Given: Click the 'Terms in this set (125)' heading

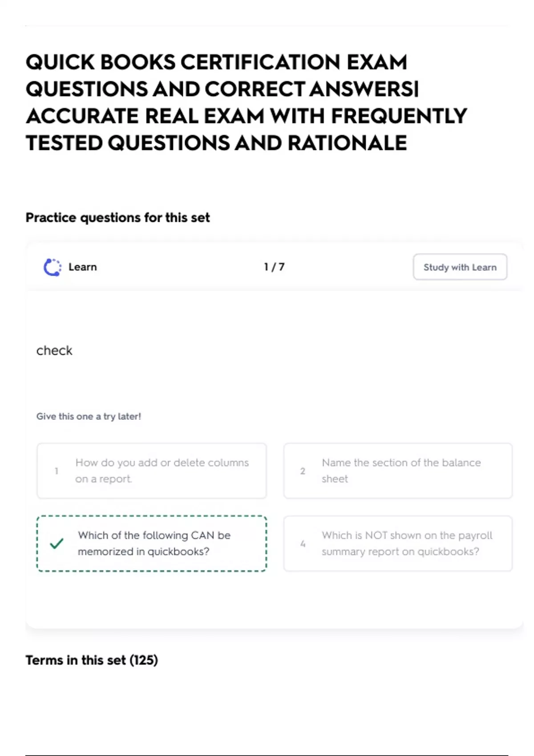Looking at the screenshot, I should click(92, 660).
